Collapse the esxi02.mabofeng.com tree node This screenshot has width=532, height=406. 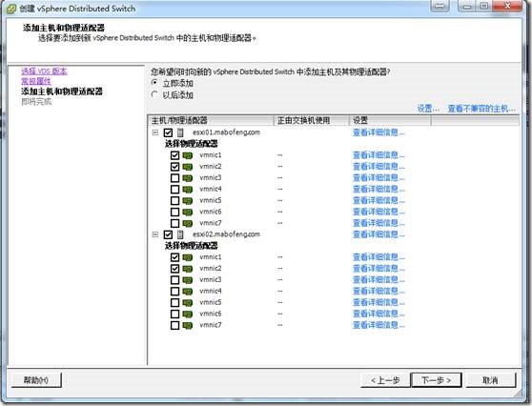pos(155,234)
